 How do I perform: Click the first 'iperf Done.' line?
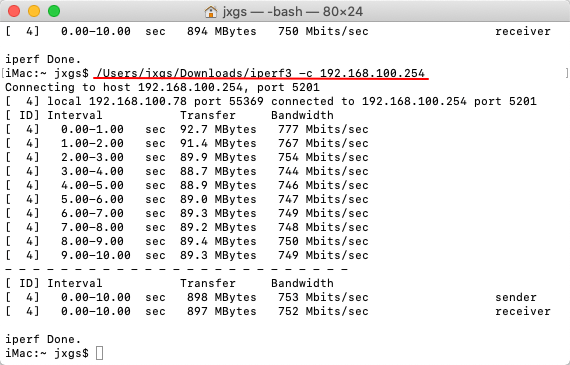coord(43,59)
